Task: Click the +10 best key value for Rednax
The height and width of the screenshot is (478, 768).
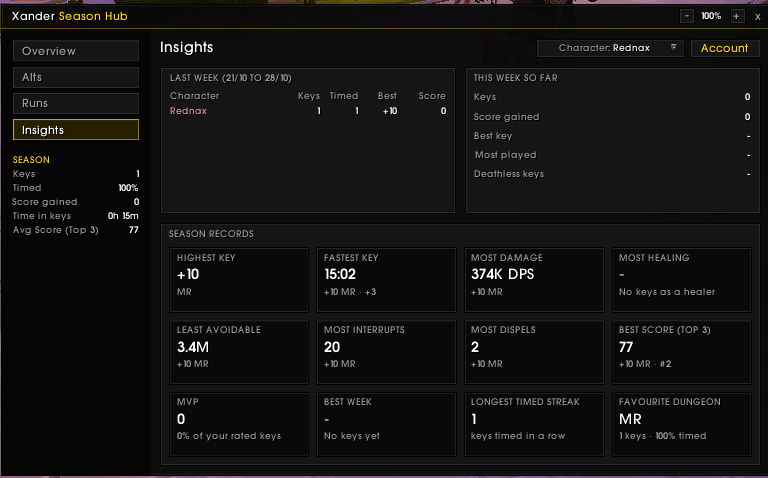Action: click(x=390, y=111)
